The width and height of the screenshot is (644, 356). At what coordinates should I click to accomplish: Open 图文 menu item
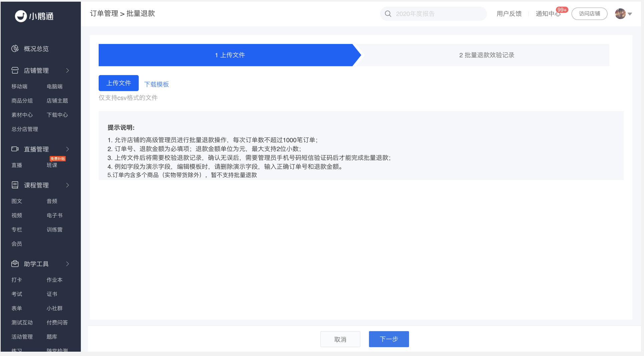[x=17, y=201]
